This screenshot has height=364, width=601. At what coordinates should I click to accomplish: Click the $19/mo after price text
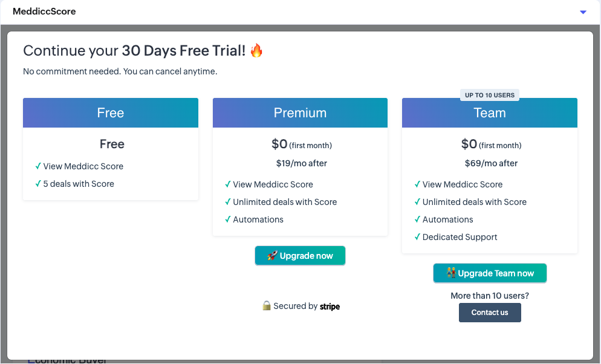(x=302, y=163)
